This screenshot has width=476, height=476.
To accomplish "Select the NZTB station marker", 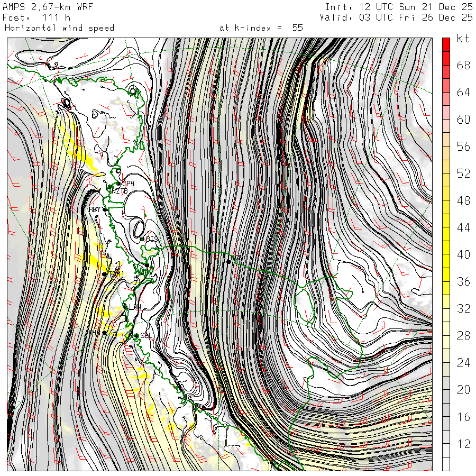I will tap(109, 188).
